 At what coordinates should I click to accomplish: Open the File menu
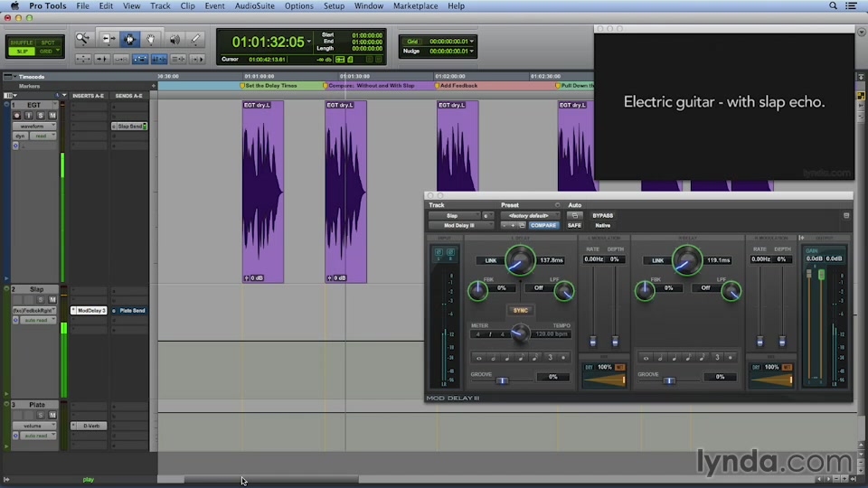pos(82,5)
